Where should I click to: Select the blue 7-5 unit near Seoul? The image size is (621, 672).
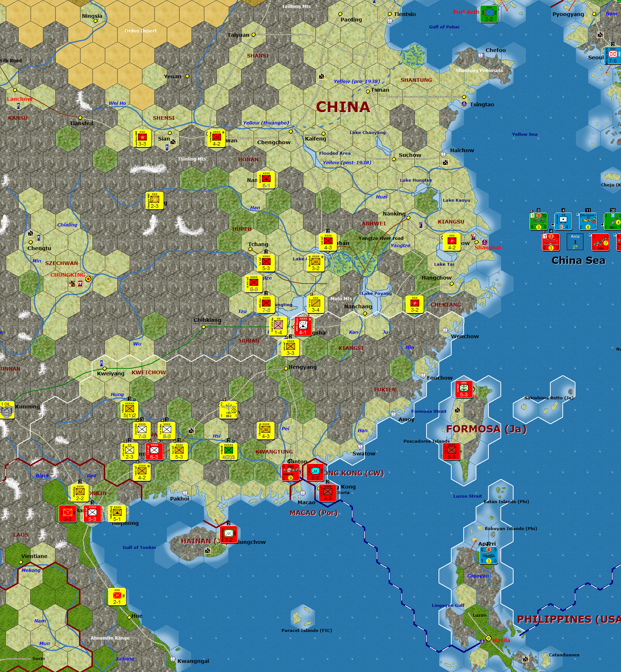[x=613, y=55]
